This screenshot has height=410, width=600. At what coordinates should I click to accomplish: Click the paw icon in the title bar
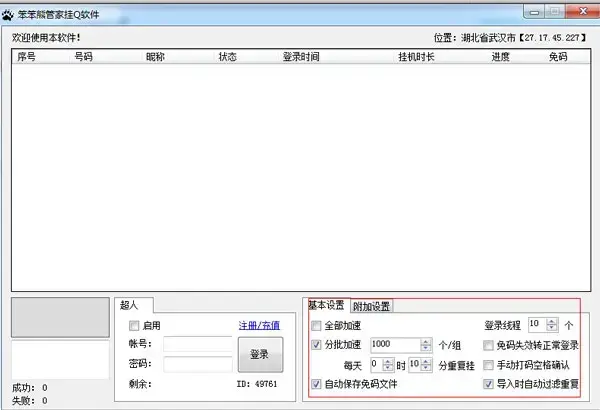tap(8, 15)
